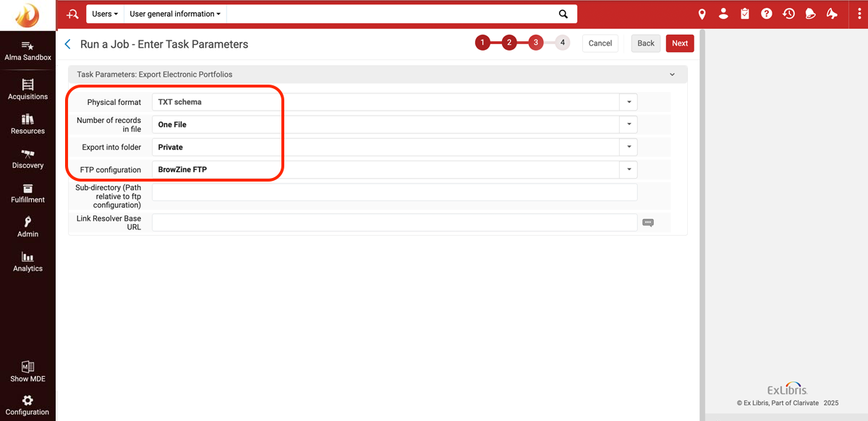Click the Next button

pos(680,43)
